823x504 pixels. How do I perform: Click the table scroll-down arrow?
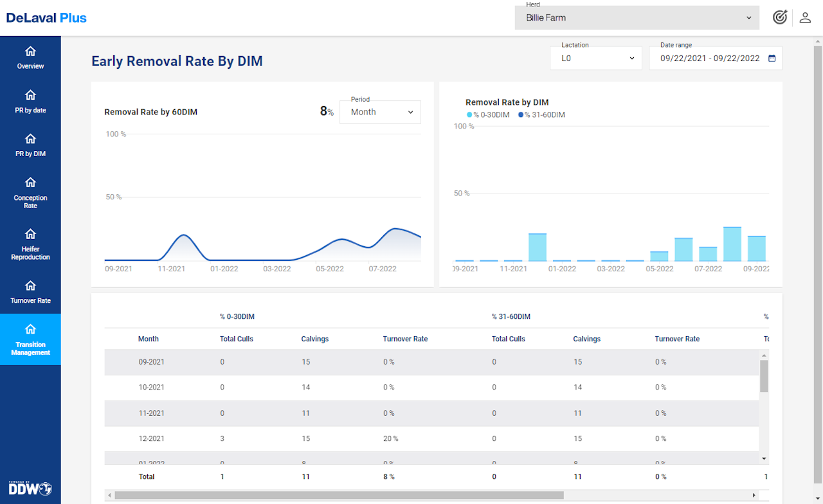coord(764,458)
